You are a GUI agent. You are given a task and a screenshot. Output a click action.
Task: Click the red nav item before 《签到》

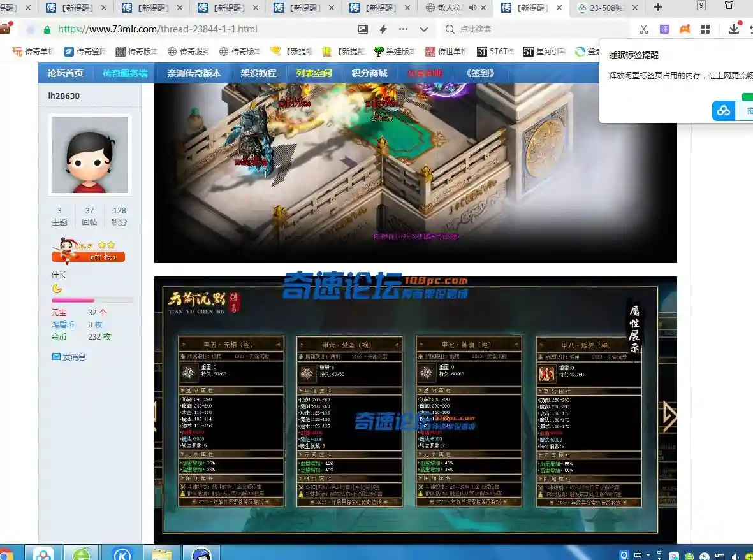point(425,73)
